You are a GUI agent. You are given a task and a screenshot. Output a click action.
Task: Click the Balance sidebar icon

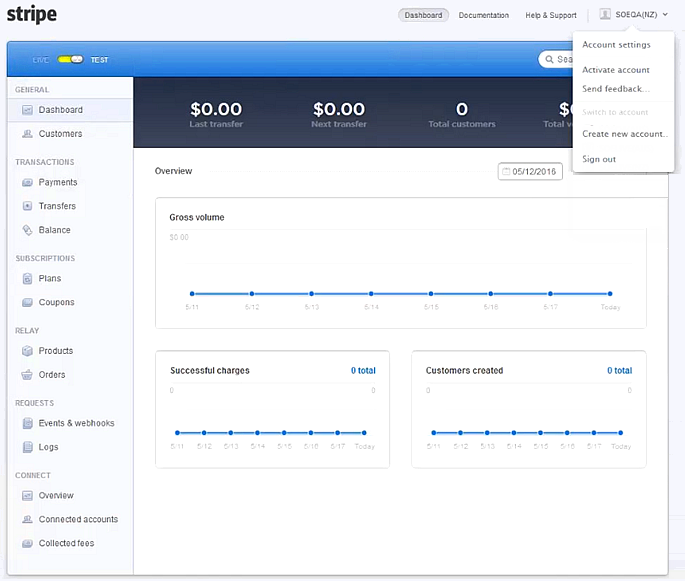click(27, 230)
